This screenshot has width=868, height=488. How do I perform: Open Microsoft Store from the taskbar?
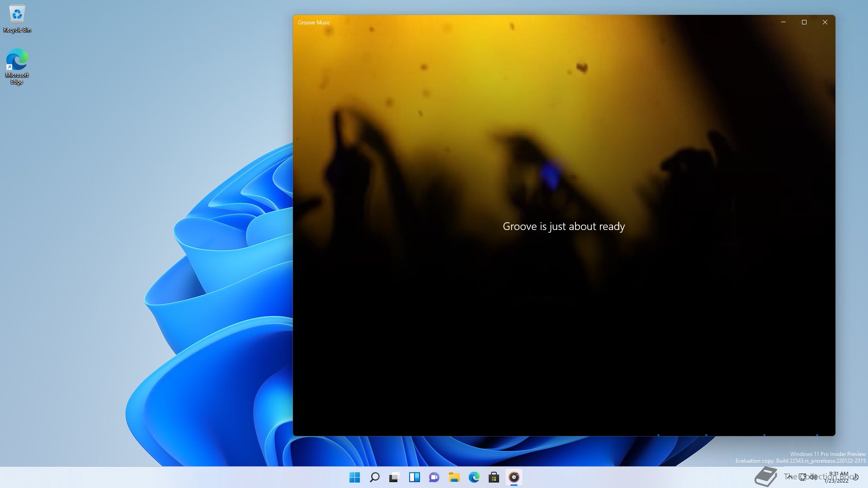[x=494, y=477]
